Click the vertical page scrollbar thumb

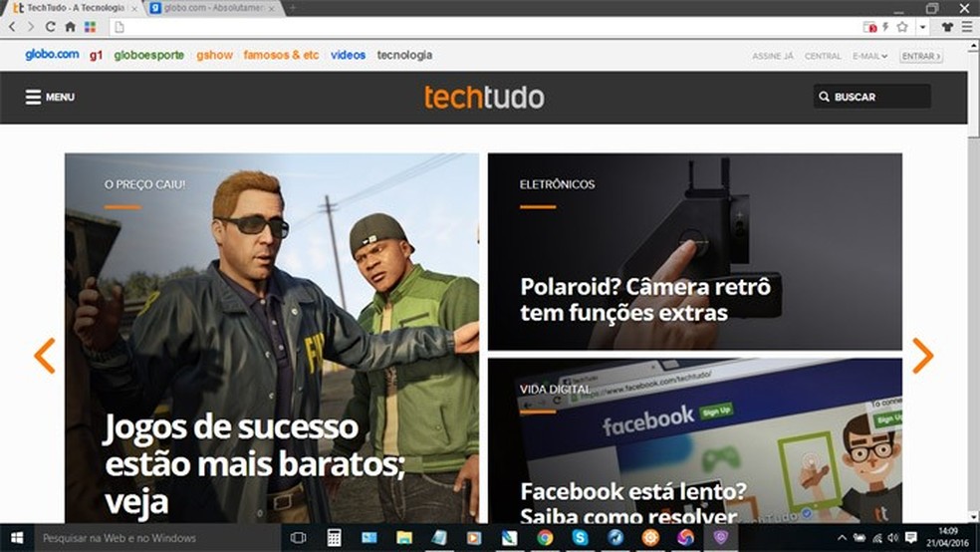[x=974, y=94]
